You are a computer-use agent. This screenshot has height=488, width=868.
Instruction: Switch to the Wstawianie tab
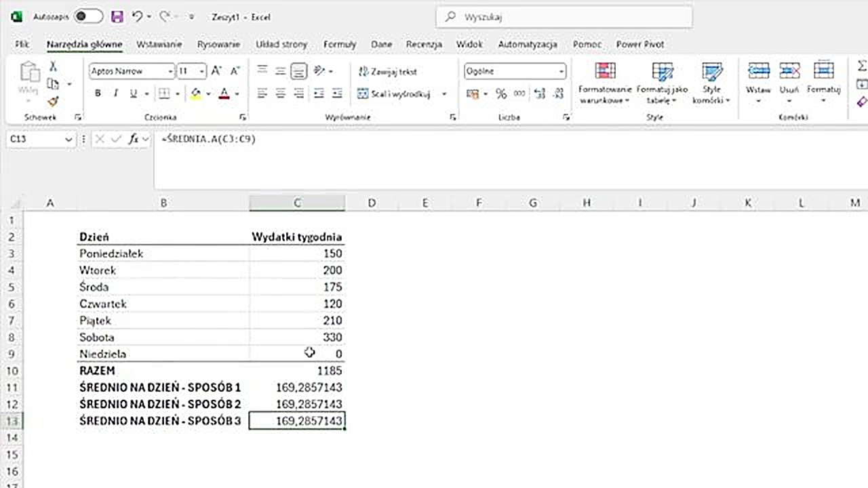pyautogui.click(x=159, y=44)
